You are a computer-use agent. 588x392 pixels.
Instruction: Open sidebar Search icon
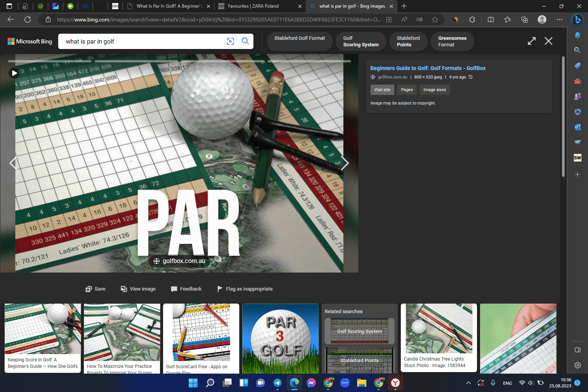(578, 50)
